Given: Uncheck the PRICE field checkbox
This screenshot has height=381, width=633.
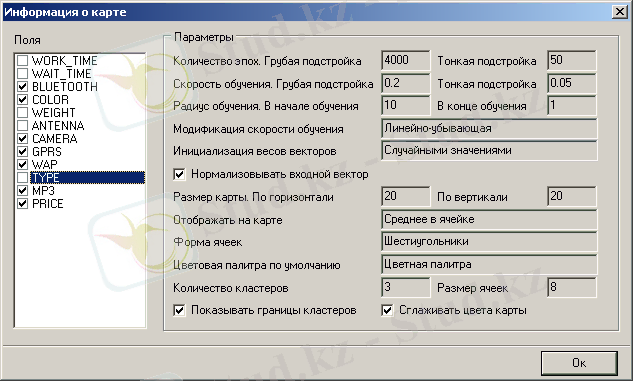Looking at the screenshot, I should [x=23, y=203].
